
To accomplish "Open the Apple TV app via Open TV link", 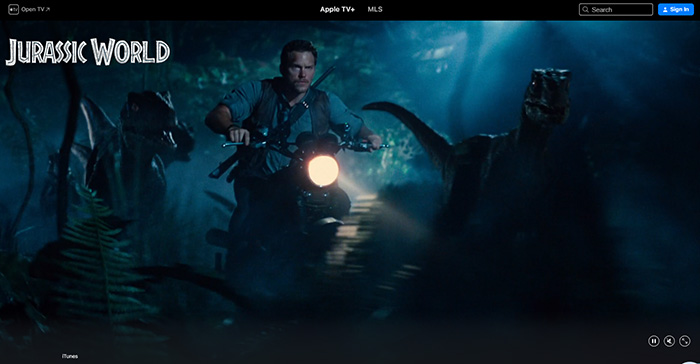I will tap(29, 9).
